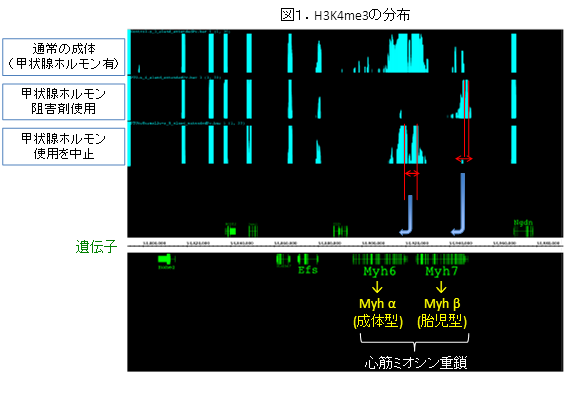Image resolution: width=567 pixels, height=394 pixels.
Task: Click the genomic coordinate ruler axis
Action: coord(345,245)
